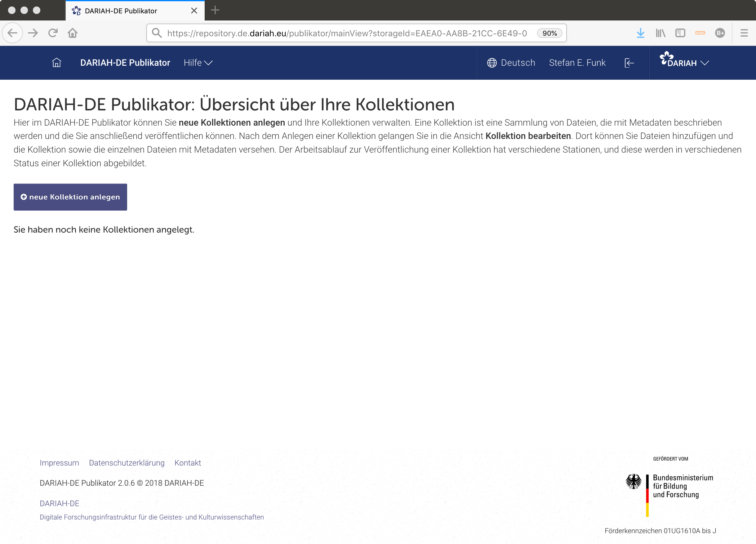Expand the DARIAH dropdown chevron
The height and width of the screenshot is (544, 756).
(x=705, y=63)
